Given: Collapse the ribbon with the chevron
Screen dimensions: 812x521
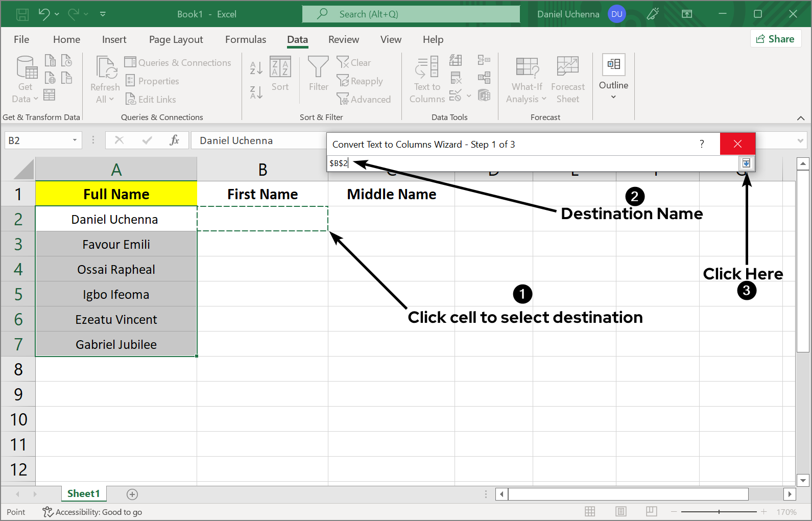Looking at the screenshot, I should click(800, 118).
